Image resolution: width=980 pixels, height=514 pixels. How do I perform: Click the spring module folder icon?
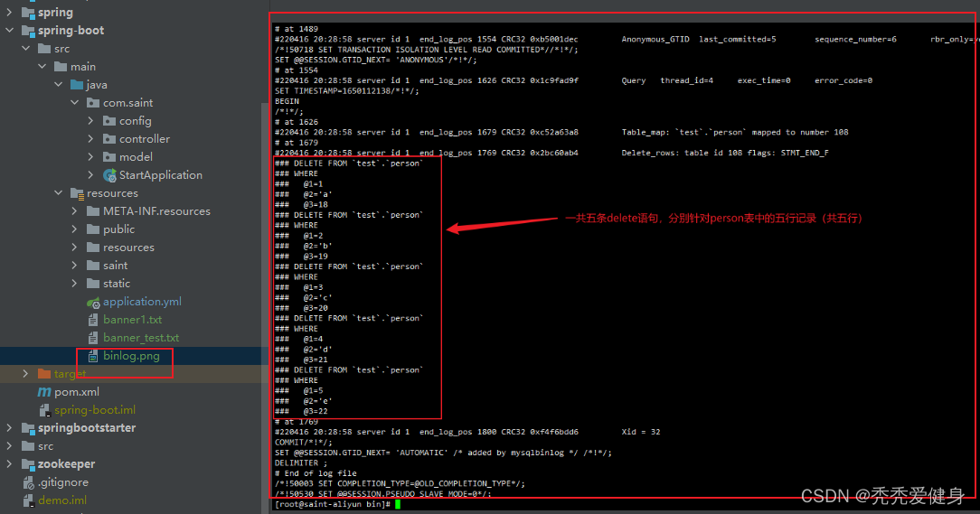(x=28, y=13)
